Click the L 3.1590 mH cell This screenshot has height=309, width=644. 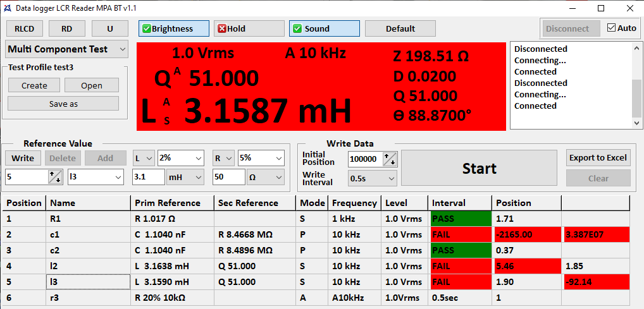172,282
